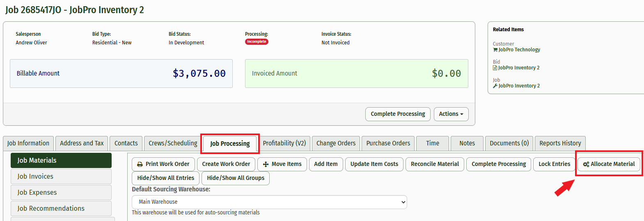This screenshot has width=644, height=221.
Task: Click the Update Item Costs button
Action: [x=374, y=164]
